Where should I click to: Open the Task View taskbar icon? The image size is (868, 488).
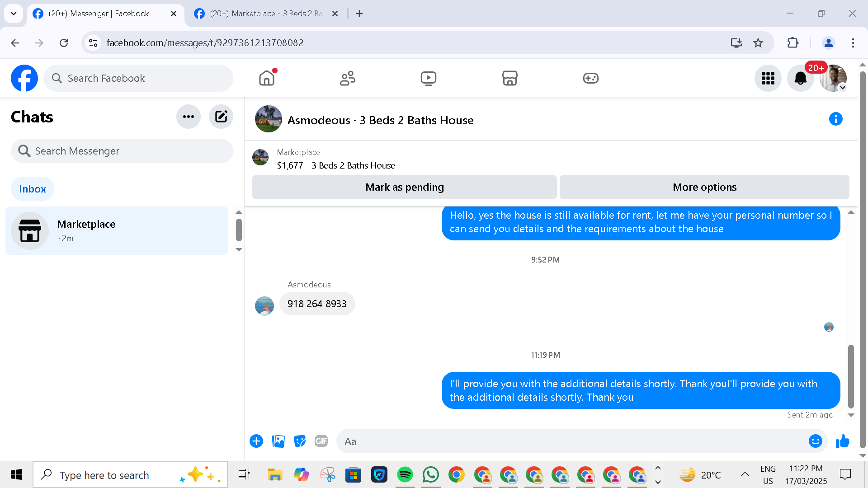[244, 475]
